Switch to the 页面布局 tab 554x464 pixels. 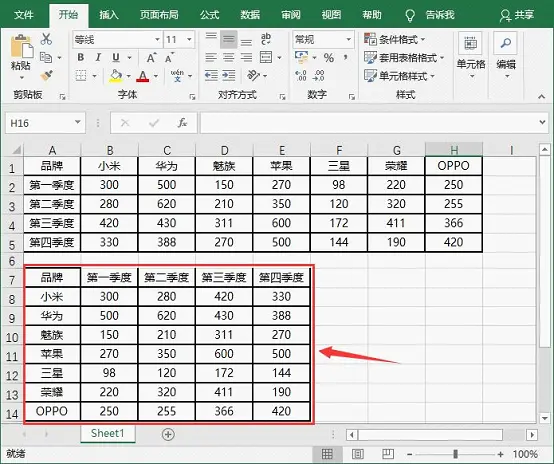[x=159, y=14]
